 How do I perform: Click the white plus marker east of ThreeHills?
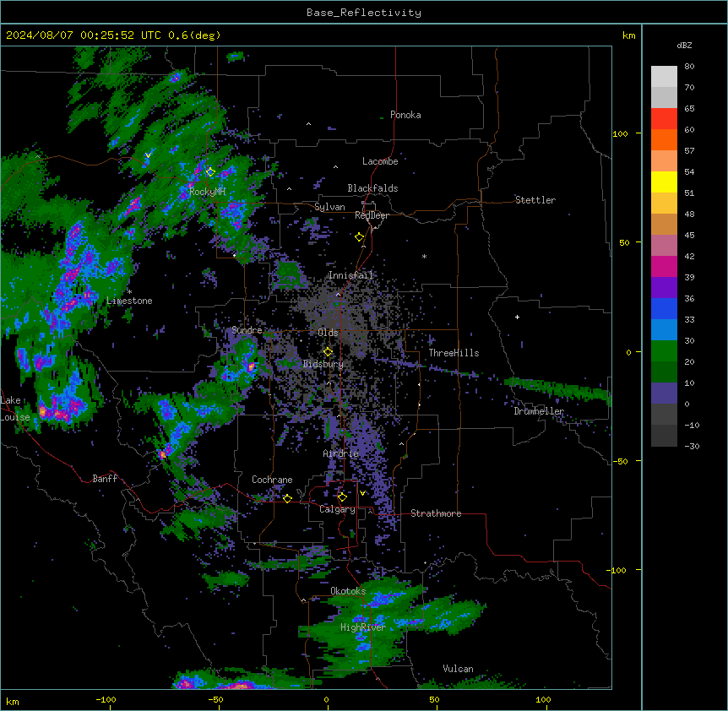click(517, 317)
